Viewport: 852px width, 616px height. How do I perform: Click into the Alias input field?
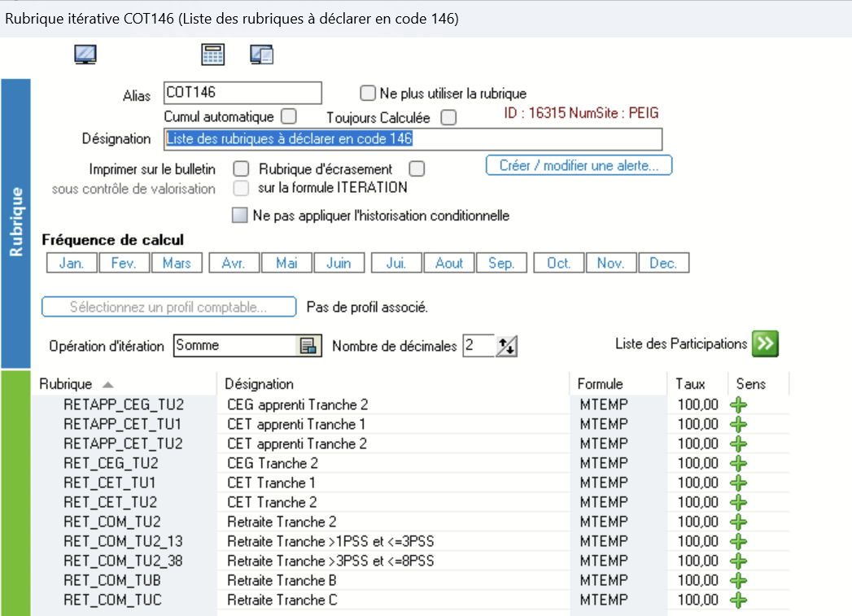[x=242, y=94]
